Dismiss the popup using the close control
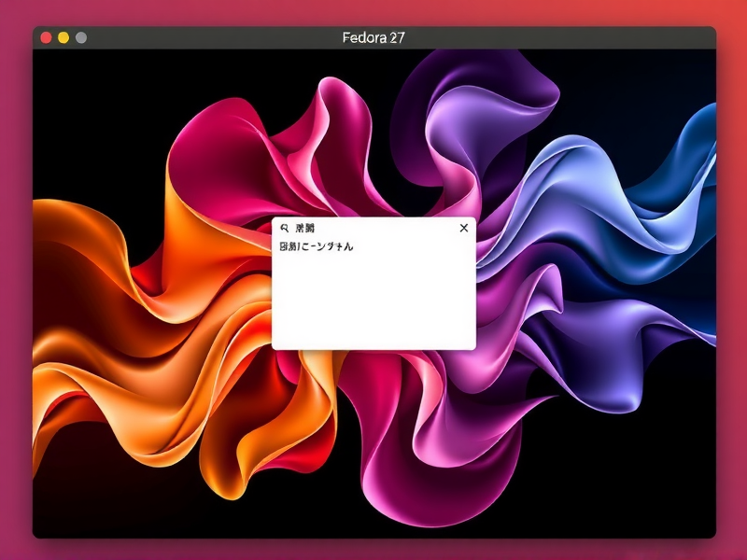This screenshot has width=747, height=560. 463,228
